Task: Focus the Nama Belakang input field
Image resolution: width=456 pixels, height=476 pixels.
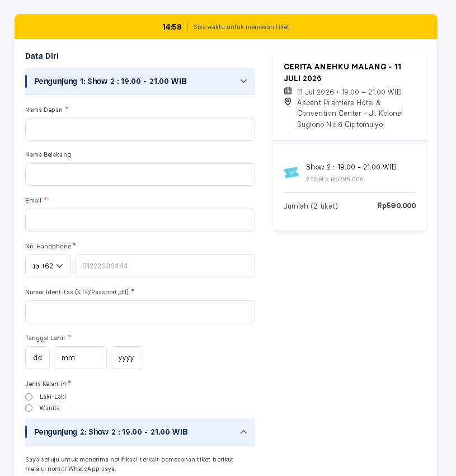Action: pyautogui.click(x=140, y=175)
